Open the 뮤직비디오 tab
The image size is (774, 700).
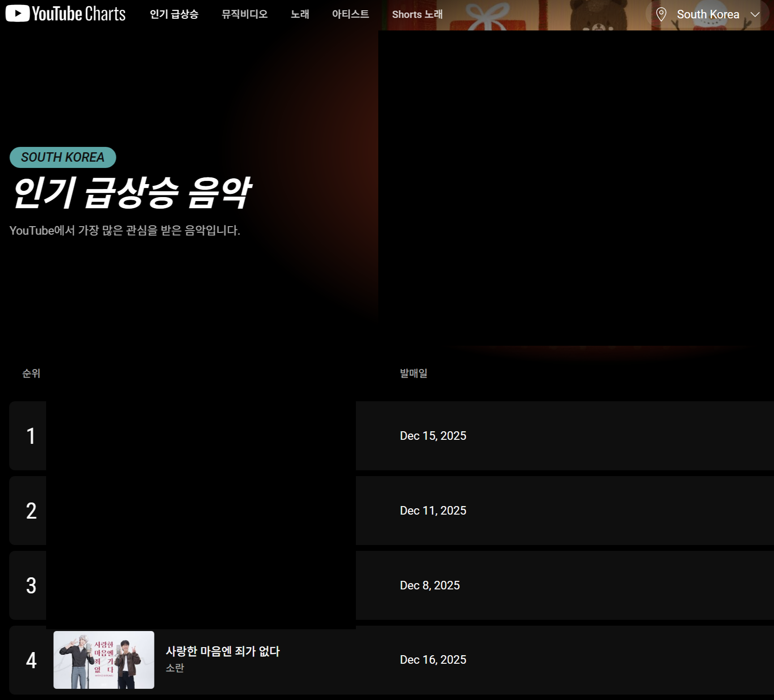[x=244, y=14]
